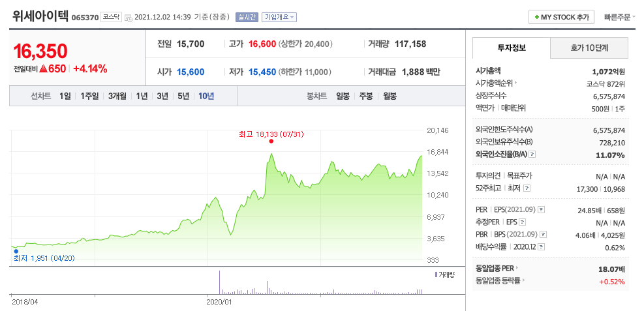
Task: Click the 위세아이텍 stock name heading
Action: tap(40, 16)
